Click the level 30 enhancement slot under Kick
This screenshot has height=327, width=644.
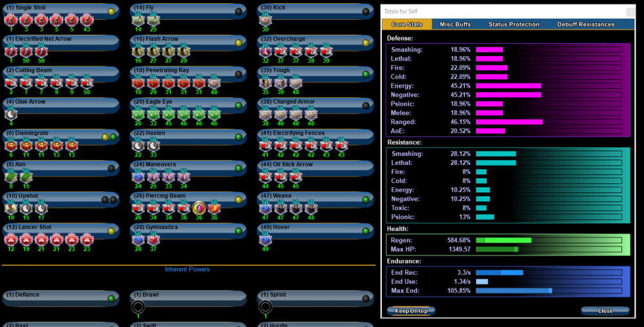coord(265,20)
